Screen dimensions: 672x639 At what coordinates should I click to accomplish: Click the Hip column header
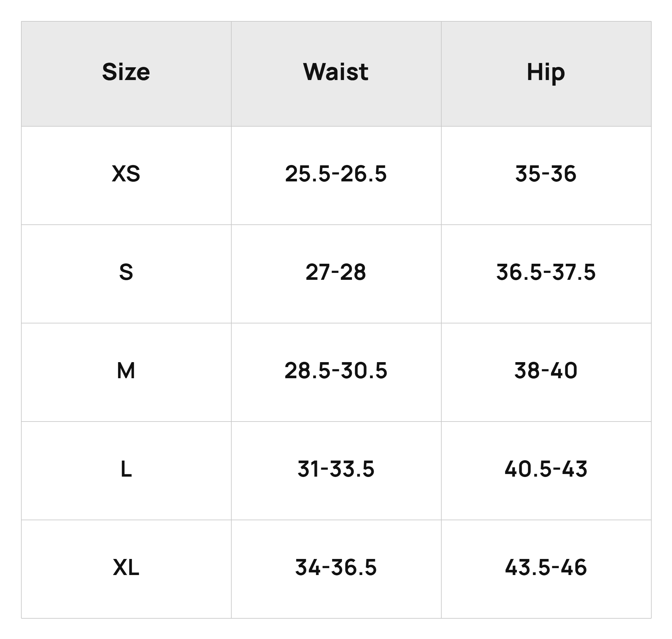click(546, 73)
